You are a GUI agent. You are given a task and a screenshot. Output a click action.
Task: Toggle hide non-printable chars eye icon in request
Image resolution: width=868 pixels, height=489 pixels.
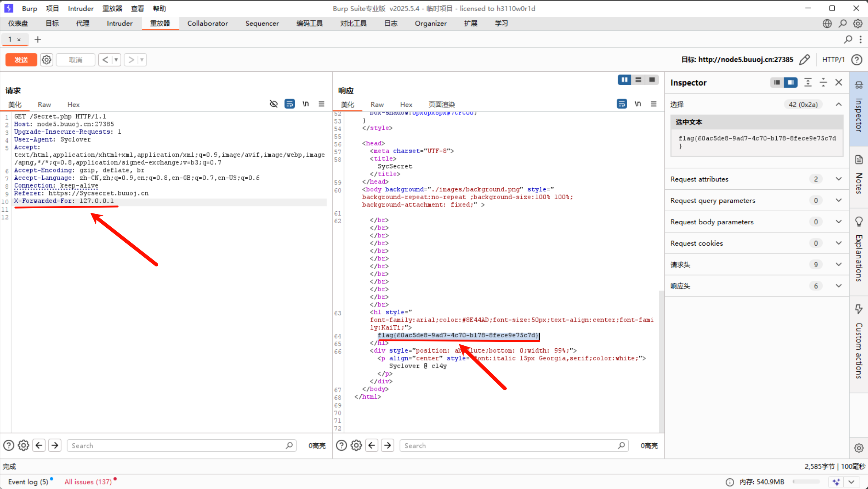pyautogui.click(x=273, y=104)
